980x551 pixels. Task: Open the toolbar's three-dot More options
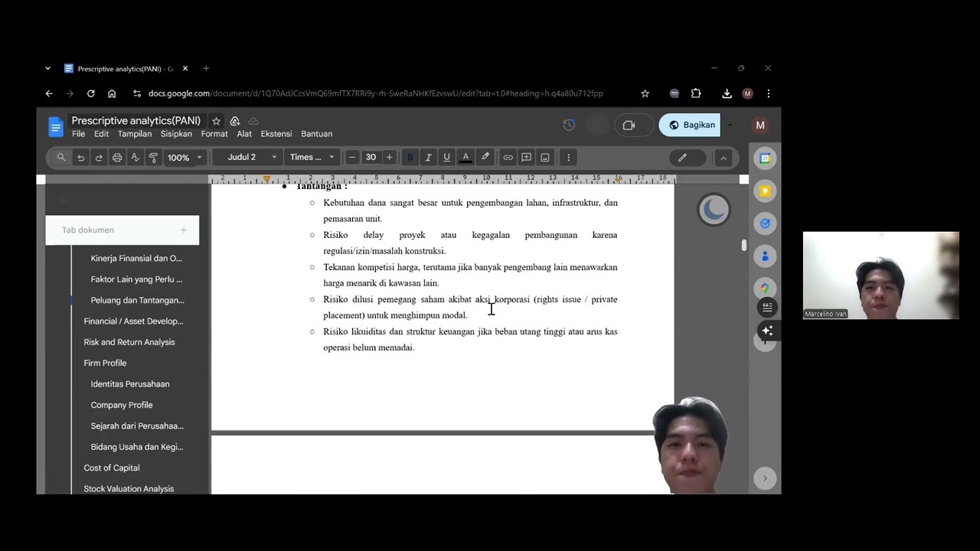coord(568,158)
